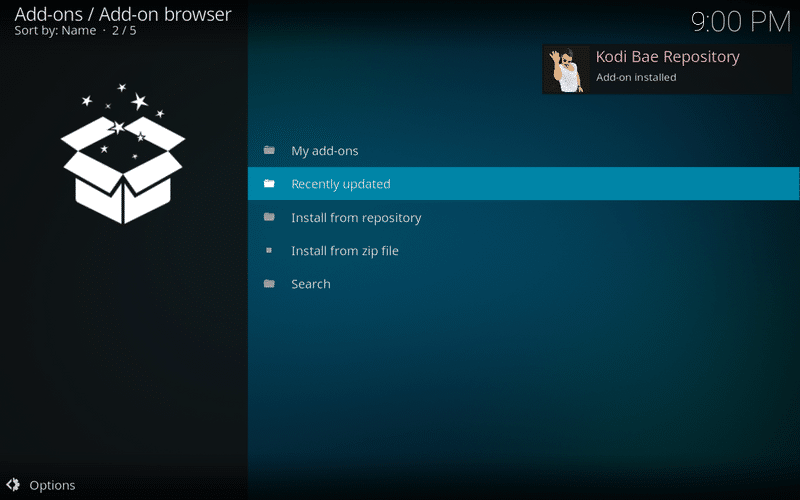Open the Search entry label
This screenshot has height=500, width=800.
click(x=310, y=284)
